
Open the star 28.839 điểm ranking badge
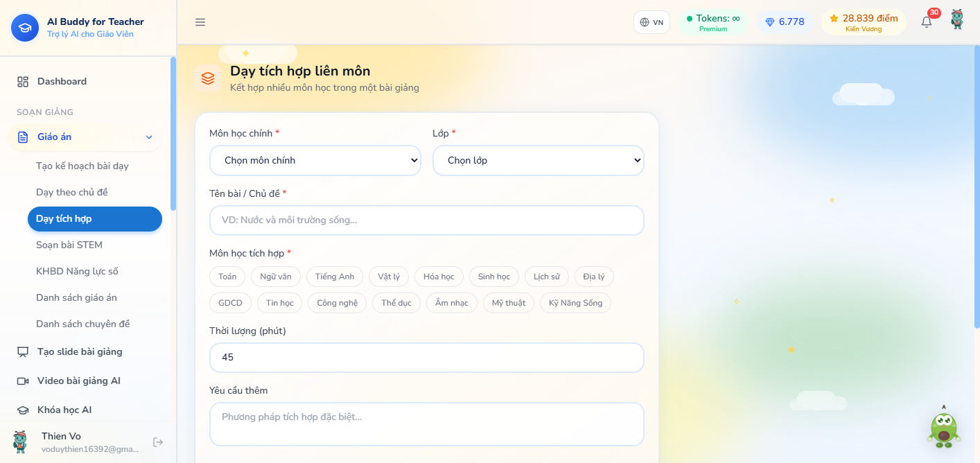[x=864, y=22]
